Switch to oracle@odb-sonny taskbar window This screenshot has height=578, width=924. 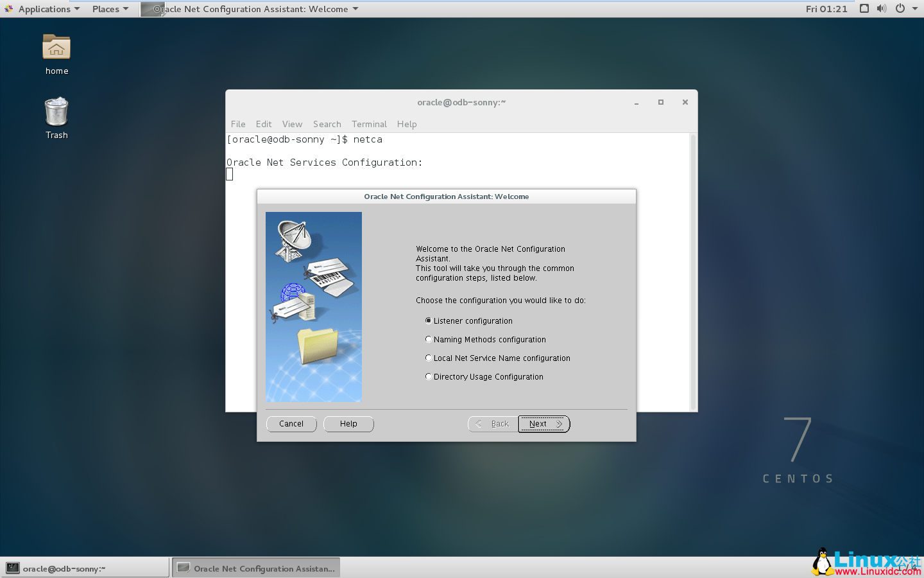click(x=85, y=568)
